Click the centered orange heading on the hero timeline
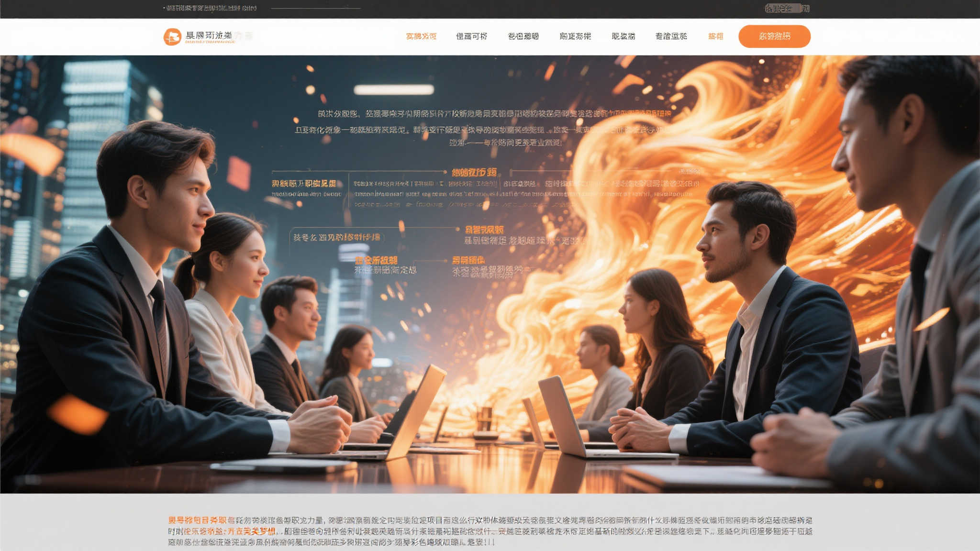Viewport: 980px width, 551px height. [474, 172]
